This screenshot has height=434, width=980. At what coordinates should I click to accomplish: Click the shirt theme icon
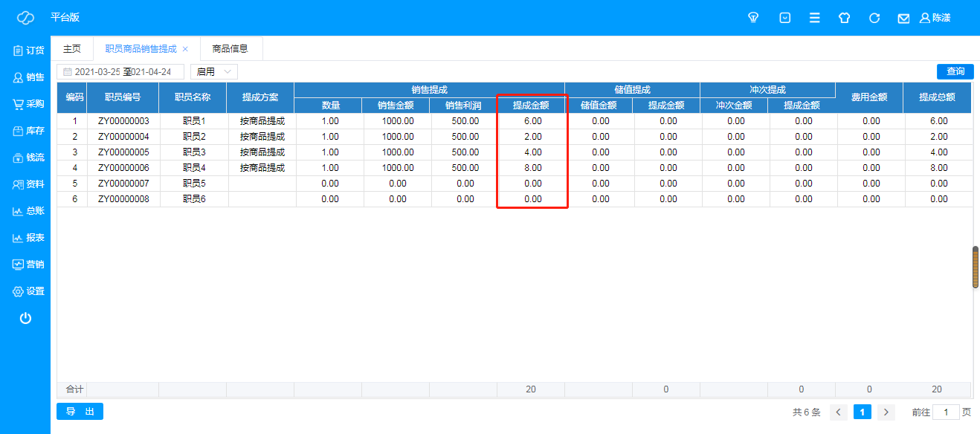click(x=844, y=18)
